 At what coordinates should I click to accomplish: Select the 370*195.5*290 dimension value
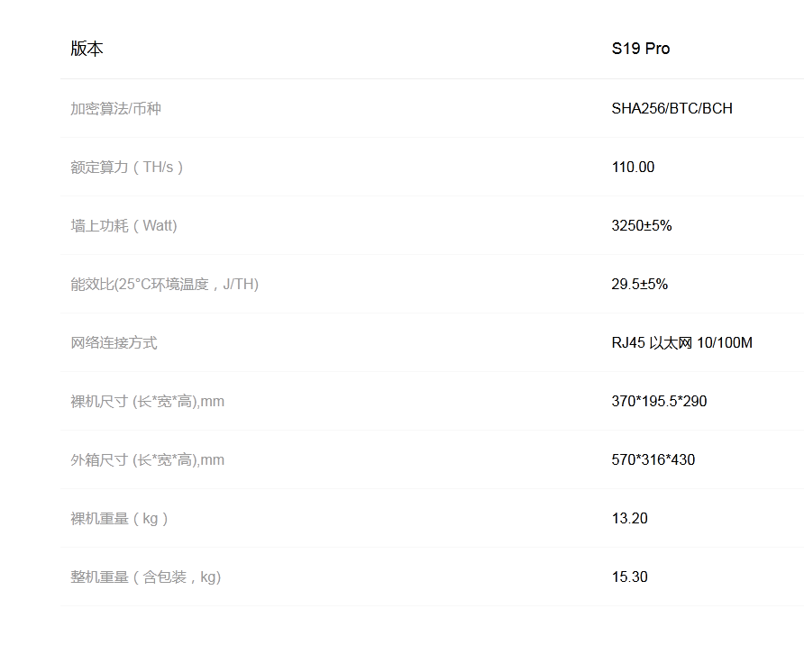point(657,401)
